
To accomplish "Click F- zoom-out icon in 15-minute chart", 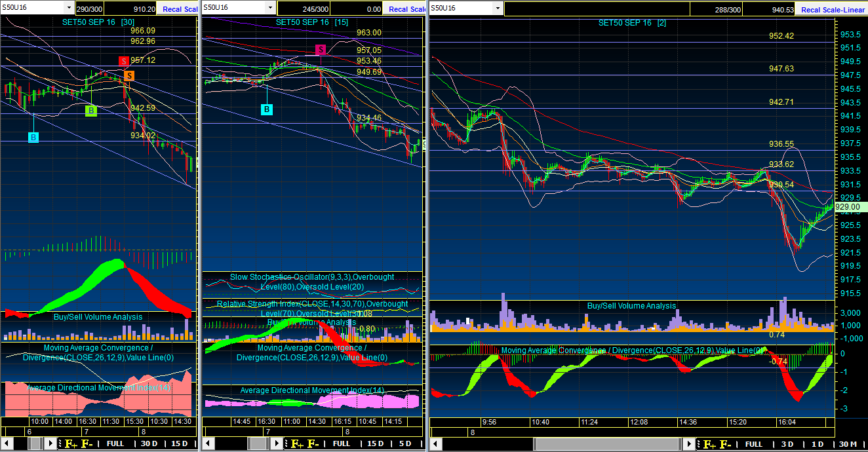I will click(313, 444).
